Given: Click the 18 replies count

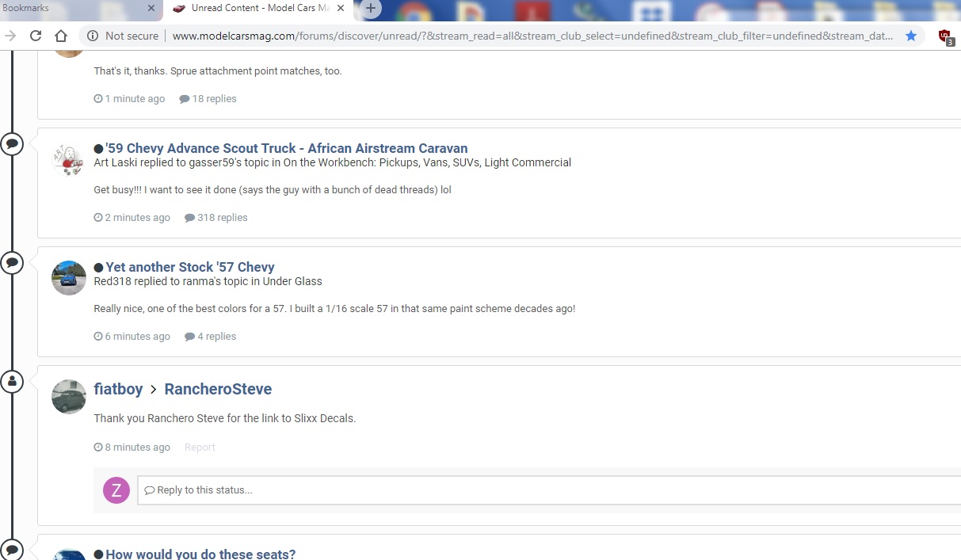Looking at the screenshot, I should [208, 99].
